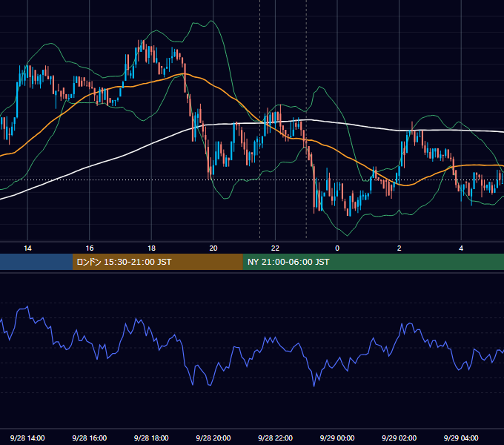This screenshot has width=504, height=445.
Task: Click hour label 16 on price chart axis
Action: coord(90,248)
